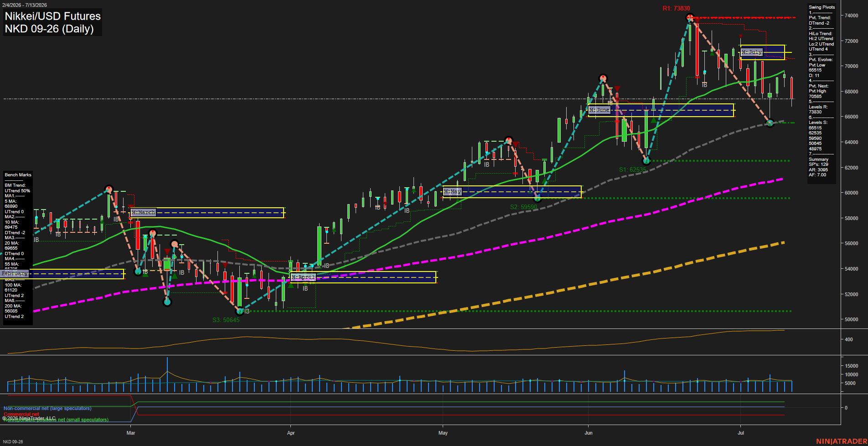Click the date range 2/4/2026 - 7/13/2026
The image size is (868, 446).
point(24,5)
